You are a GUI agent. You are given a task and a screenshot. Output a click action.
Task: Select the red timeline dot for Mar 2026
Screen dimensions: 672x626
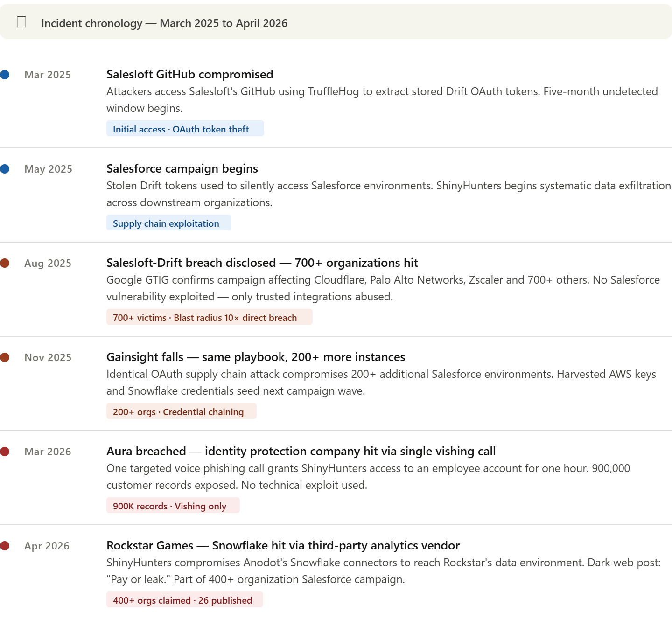[x=5, y=452]
